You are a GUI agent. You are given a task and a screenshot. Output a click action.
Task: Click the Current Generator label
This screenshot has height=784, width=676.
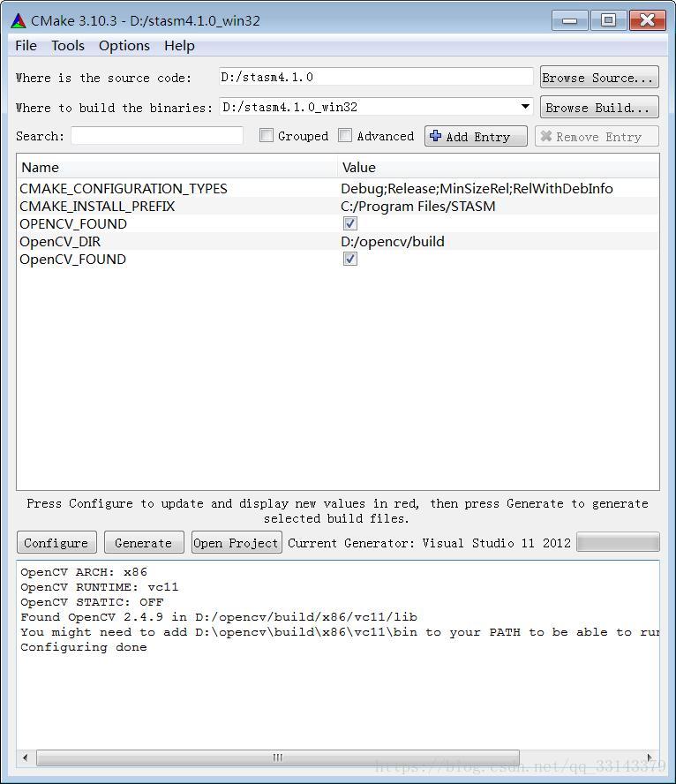tap(429, 543)
